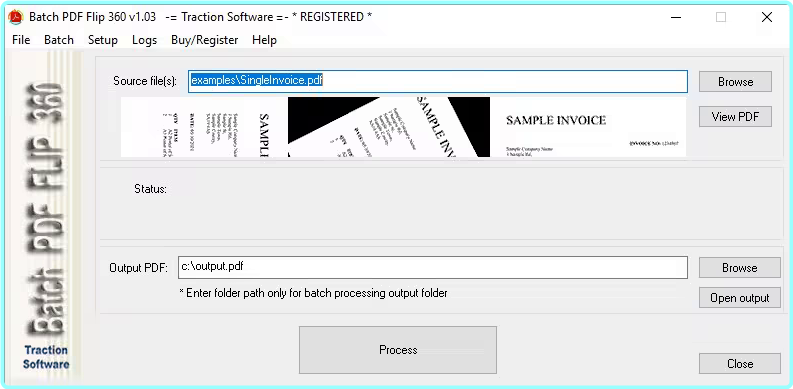
Task: Open the File menu
Action: (21, 40)
